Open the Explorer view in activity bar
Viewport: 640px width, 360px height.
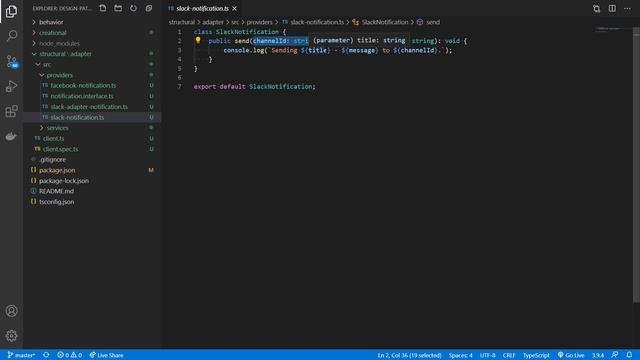11,11
